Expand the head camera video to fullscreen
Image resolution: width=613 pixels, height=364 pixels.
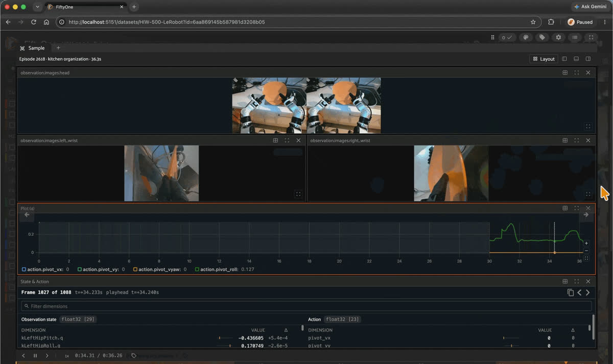(588, 126)
